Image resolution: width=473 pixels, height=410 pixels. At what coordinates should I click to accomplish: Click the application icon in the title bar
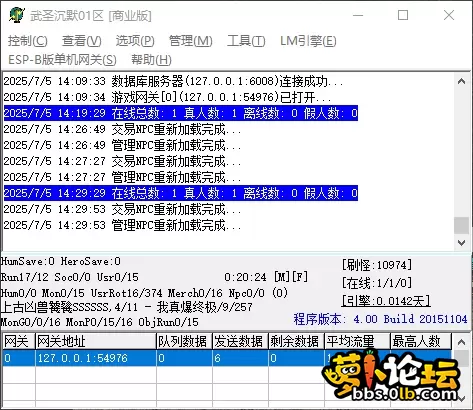(17, 15)
